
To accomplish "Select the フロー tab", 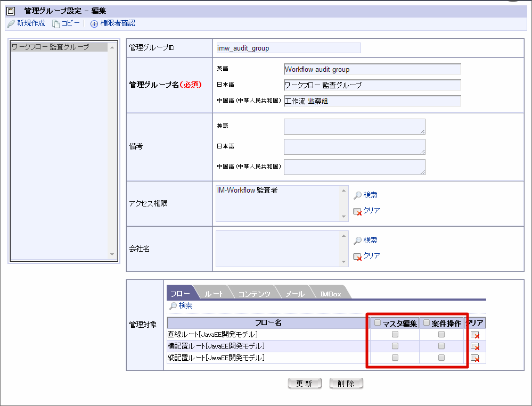I will pyautogui.click(x=180, y=294).
